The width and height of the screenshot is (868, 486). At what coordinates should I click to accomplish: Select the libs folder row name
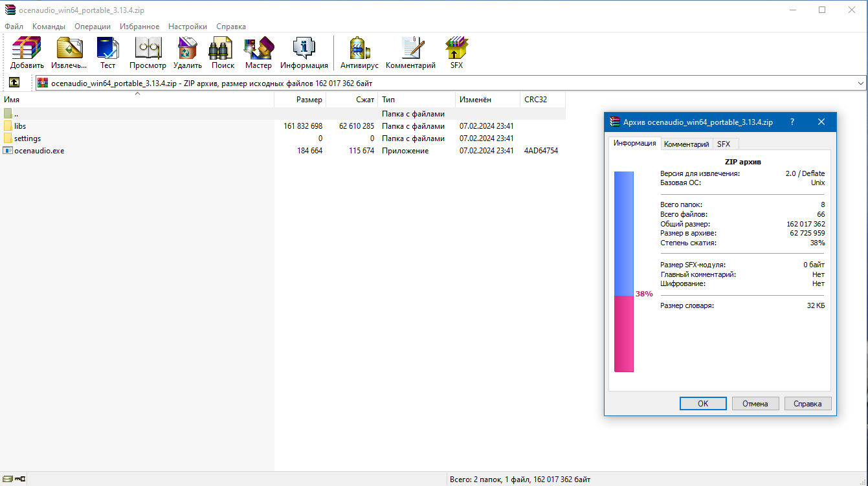20,126
